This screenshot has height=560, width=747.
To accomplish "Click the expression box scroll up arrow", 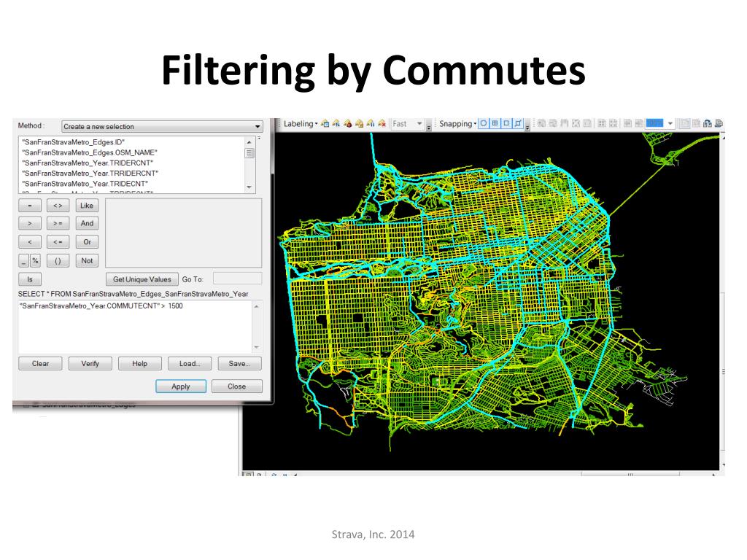I will coord(257,306).
